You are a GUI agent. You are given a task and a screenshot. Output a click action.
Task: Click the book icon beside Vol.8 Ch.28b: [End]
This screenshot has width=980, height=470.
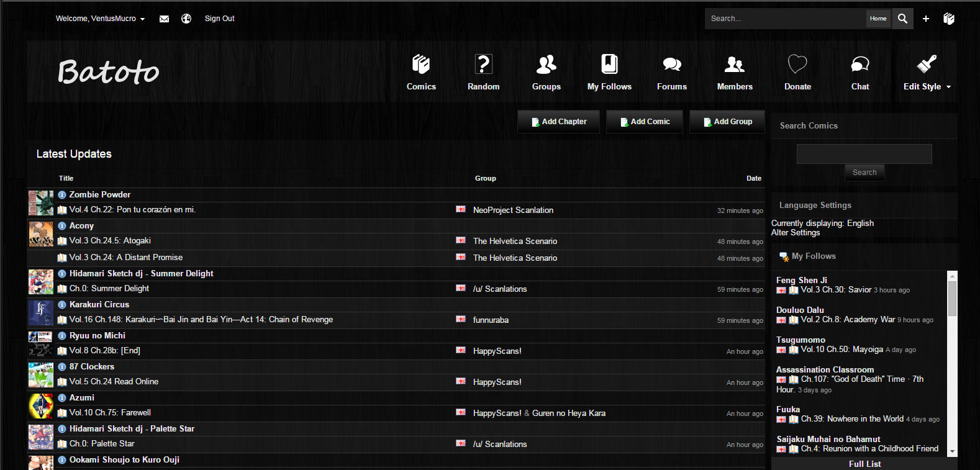(x=62, y=351)
